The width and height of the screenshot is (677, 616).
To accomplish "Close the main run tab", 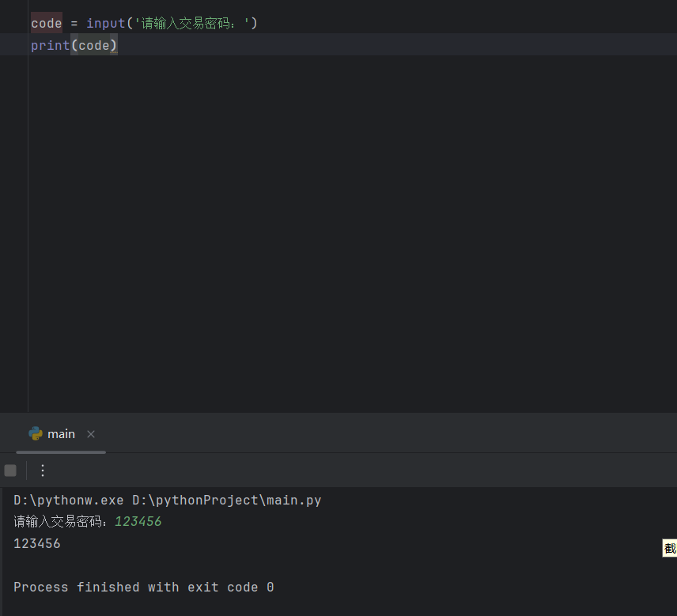I will pos(91,434).
